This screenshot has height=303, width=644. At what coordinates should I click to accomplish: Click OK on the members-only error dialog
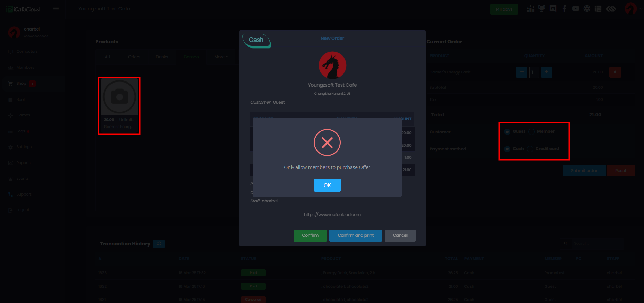point(327,185)
